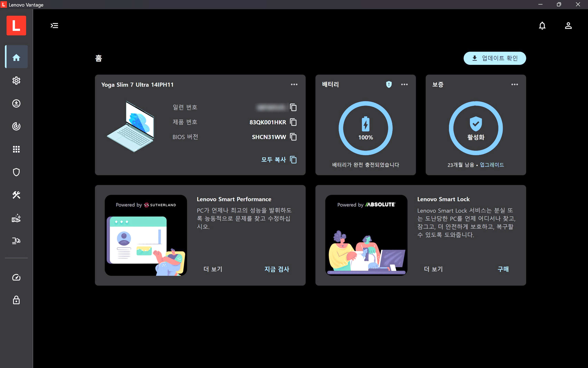Click the battery shield alert icon

click(389, 84)
